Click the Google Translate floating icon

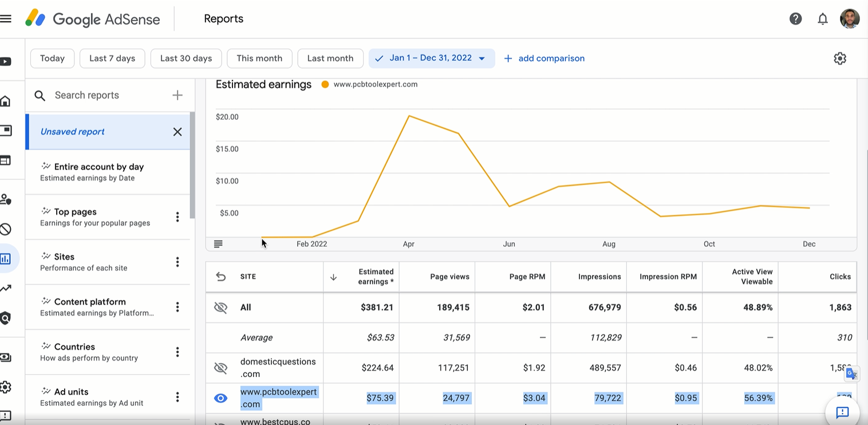click(852, 374)
